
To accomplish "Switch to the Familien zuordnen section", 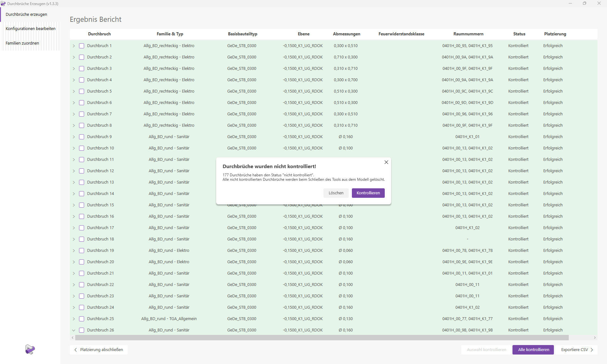I will (x=22, y=43).
